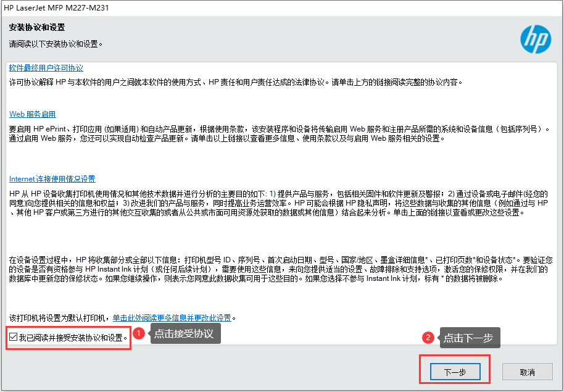Click the red number 2 annotation badge
564x392 pixels.
tap(428, 338)
